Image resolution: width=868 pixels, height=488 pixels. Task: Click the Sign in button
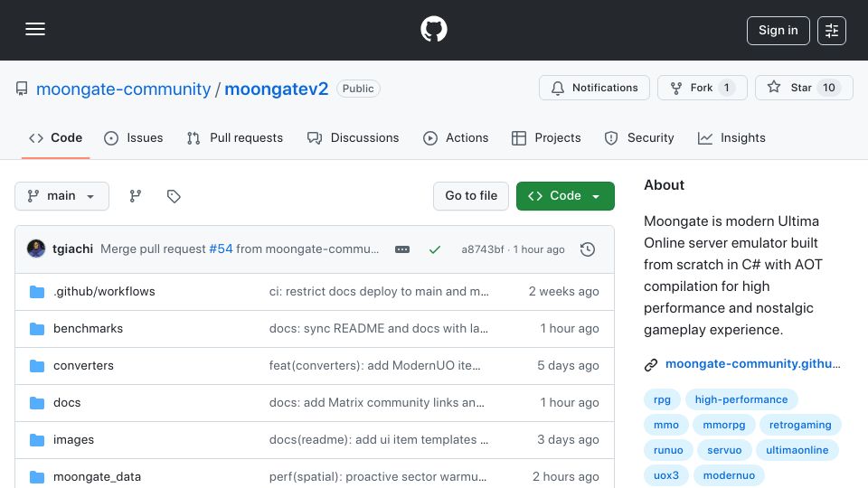coord(778,31)
